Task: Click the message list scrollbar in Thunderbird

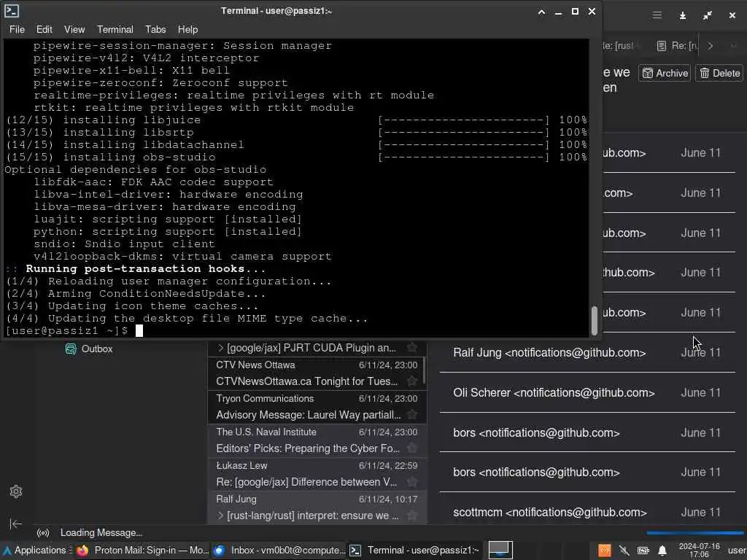Action: pos(424,371)
